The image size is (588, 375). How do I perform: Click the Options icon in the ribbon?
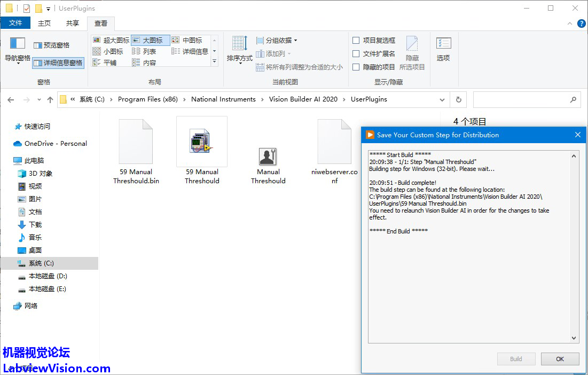pos(443,44)
